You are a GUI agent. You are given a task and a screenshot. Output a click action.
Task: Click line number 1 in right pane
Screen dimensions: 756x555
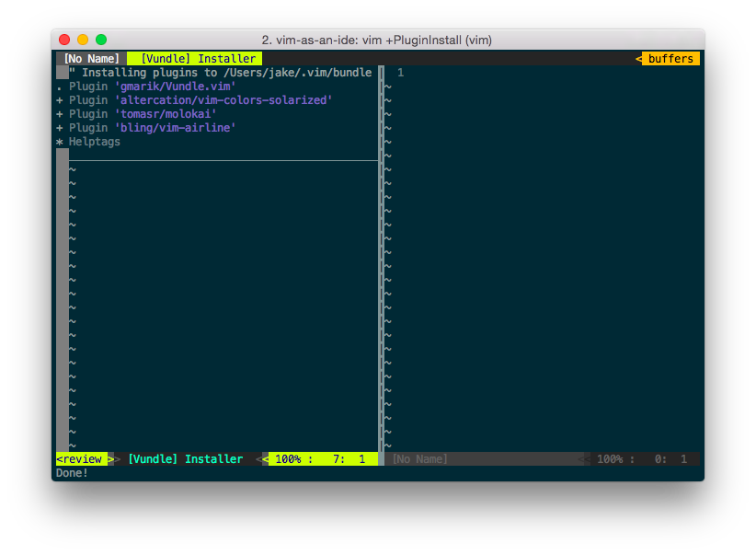pyautogui.click(x=400, y=73)
